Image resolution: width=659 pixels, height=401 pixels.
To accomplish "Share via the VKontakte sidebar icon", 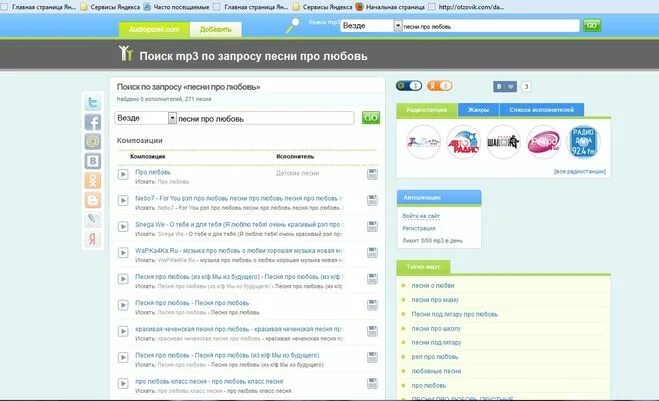I will pos(93,161).
